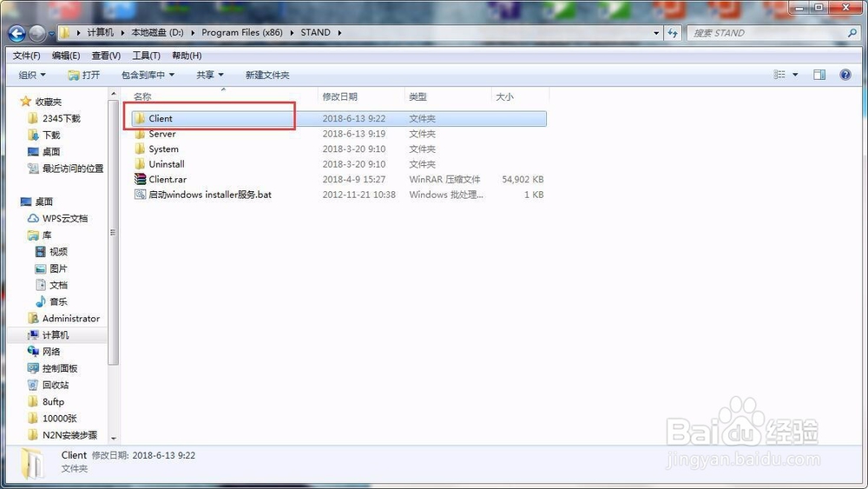This screenshot has height=489, width=868.
Task: Open the 工具(T) menu
Action: (146, 56)
